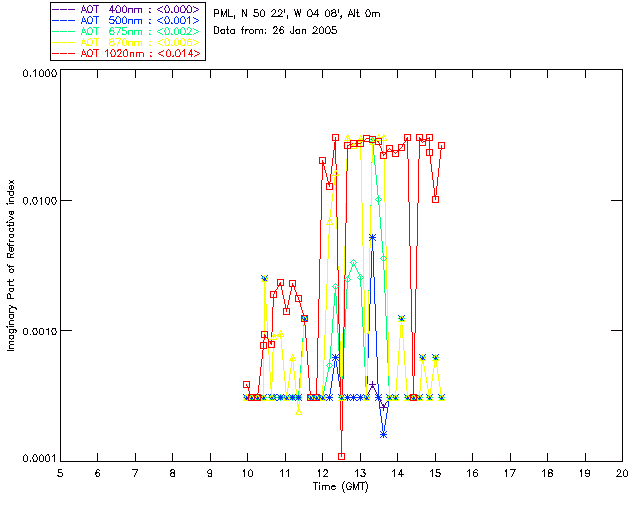Click the 0.0001 y-axis label
The height and width of the screenshot is (512, 640).
(x=39, y=459)
